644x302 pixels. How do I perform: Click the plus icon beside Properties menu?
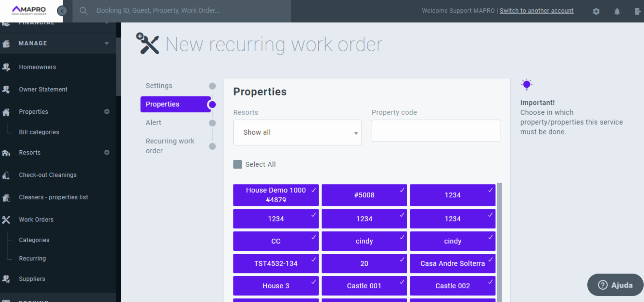coord(107,111)
